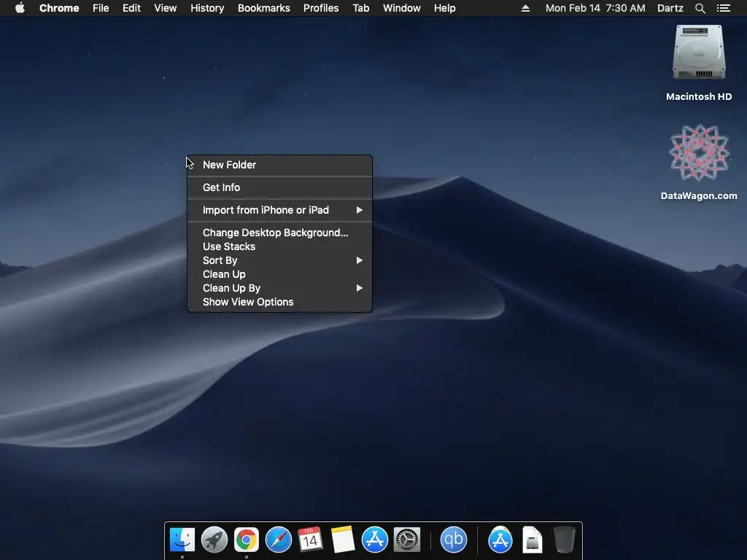The height and width of the screenshot is (560, 747).
Task: Expand Import from iPhone or iPad submenu
Action: [279, 210]
